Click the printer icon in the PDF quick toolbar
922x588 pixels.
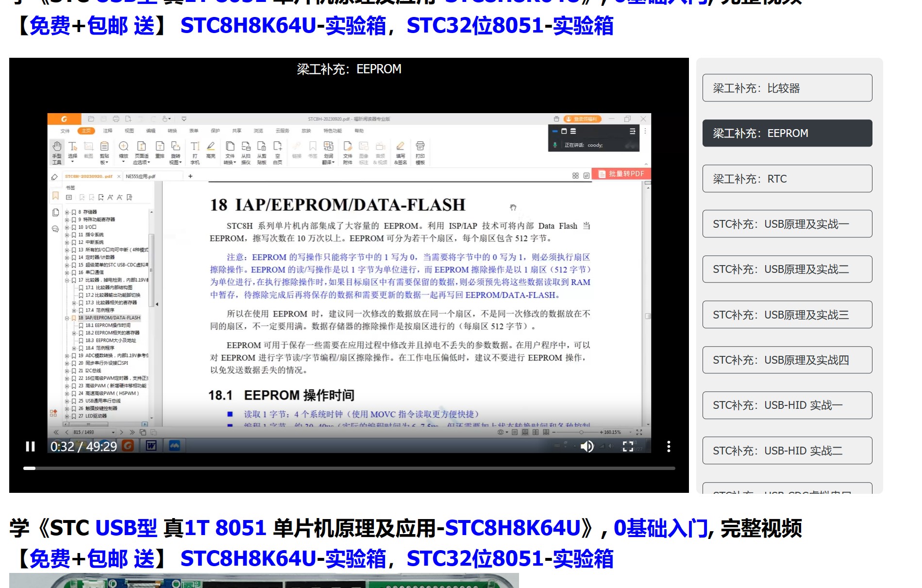pyautogui.click(x=116, y=118)
